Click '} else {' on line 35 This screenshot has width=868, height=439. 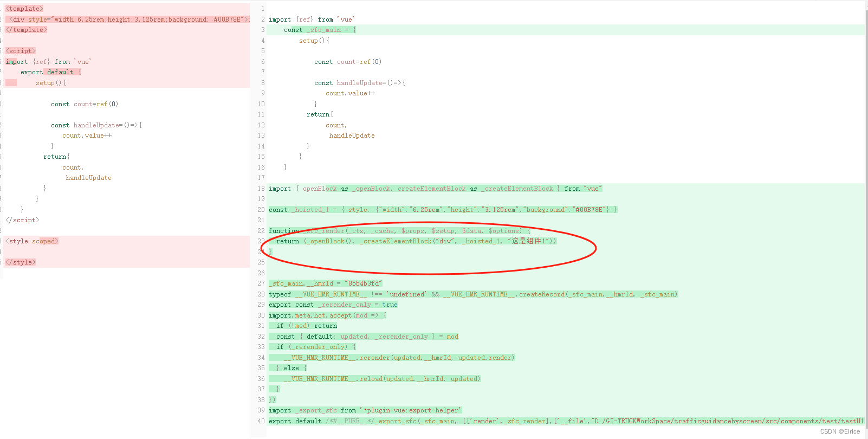[292, 368]
